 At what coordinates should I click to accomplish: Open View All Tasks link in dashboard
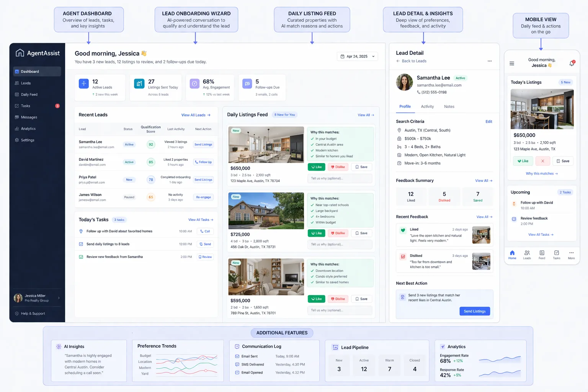(201, 220)
